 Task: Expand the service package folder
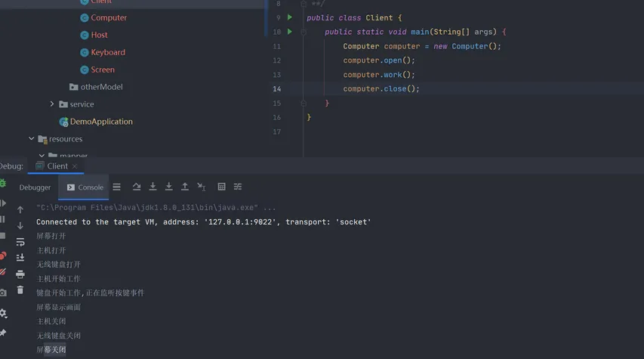tap(52, 104)
